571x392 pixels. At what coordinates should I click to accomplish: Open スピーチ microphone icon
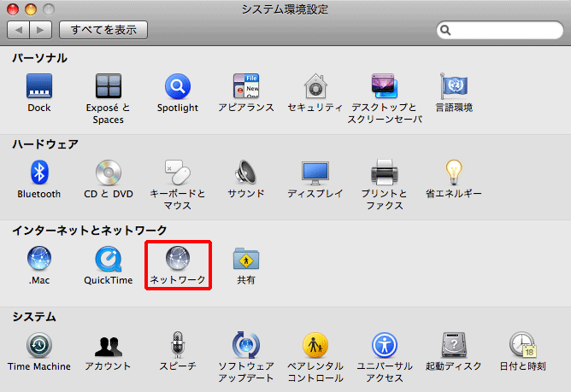coord(177,345)
